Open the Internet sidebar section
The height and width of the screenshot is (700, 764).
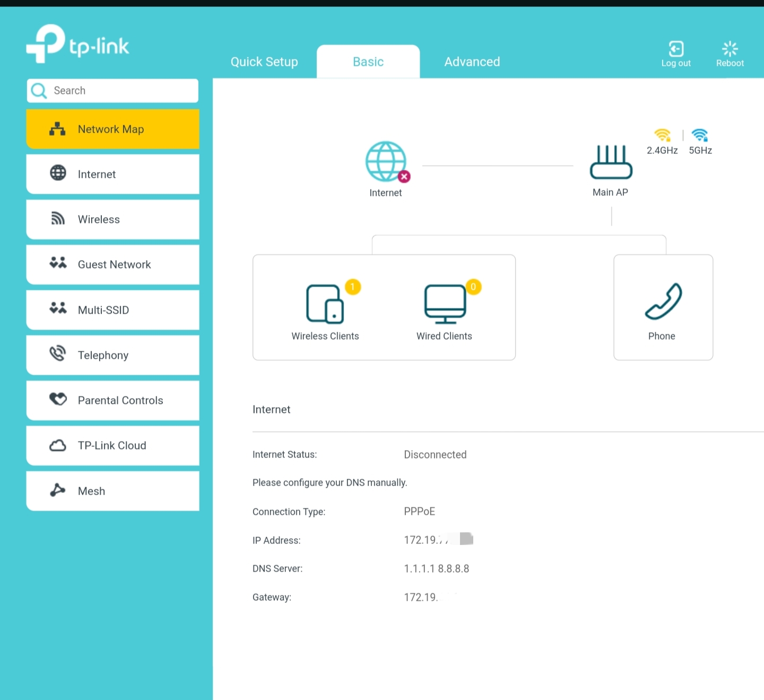coord(112,174)
